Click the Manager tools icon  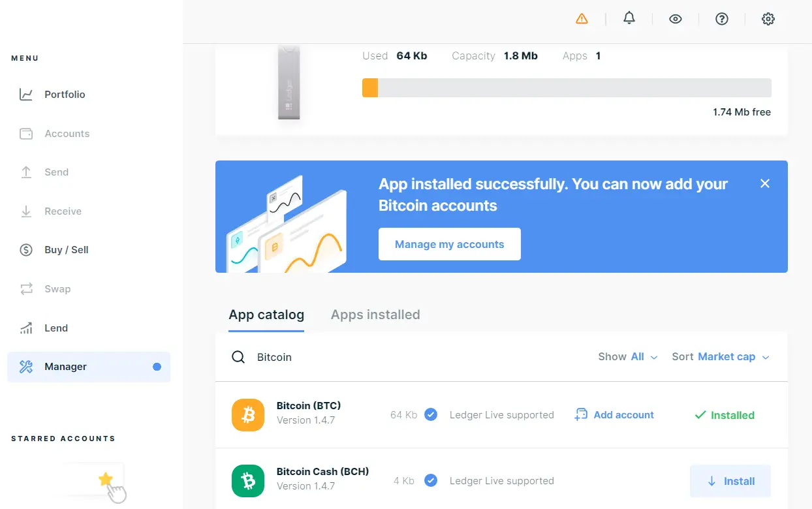tap(26, 367)
